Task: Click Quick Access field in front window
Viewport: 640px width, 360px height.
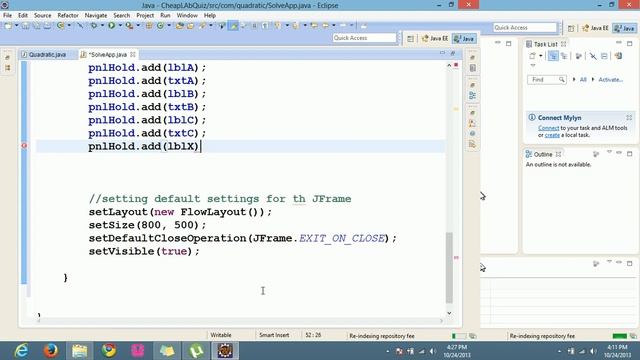Action: pos(364,38)
